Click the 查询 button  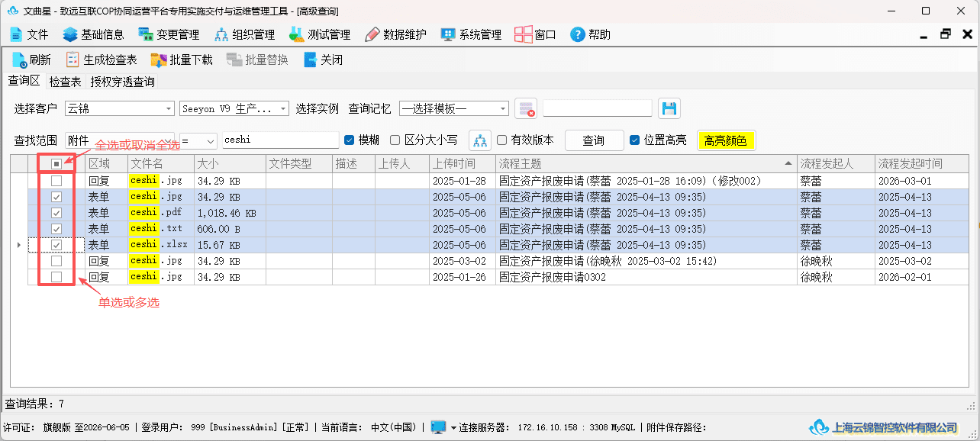(x=593, y=140)
